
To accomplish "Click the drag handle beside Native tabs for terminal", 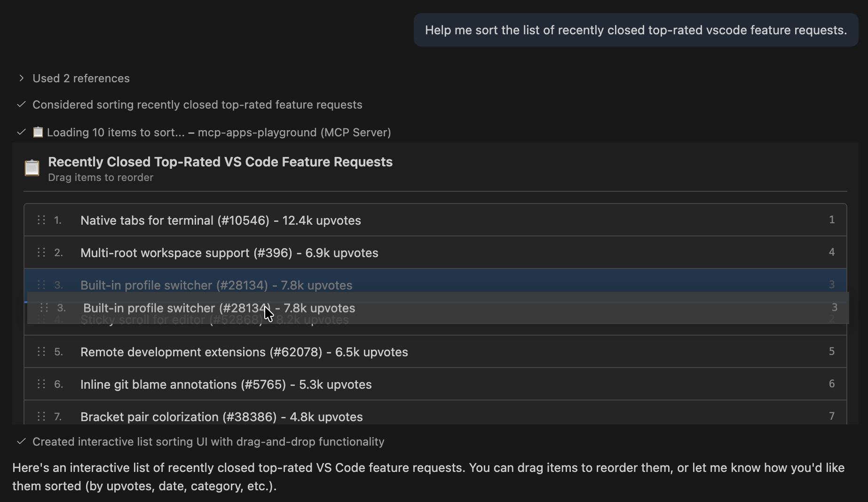I will pos(40,220).
